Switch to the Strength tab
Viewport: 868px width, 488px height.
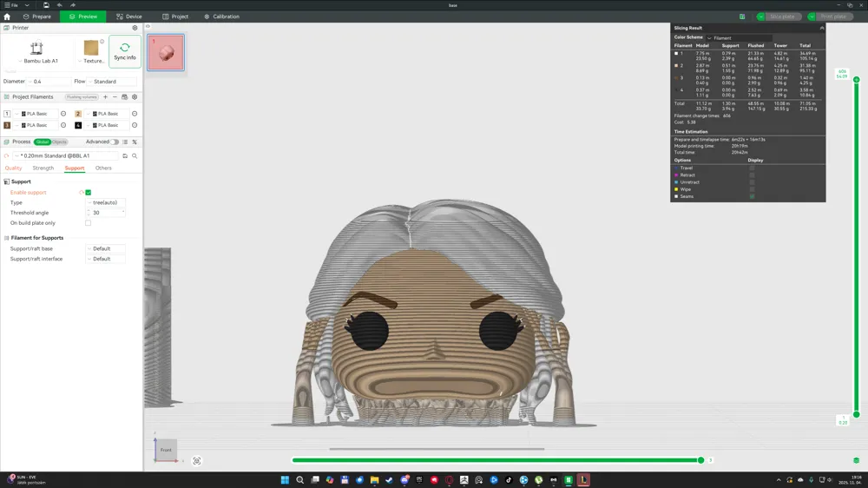[x=43, y=168]
